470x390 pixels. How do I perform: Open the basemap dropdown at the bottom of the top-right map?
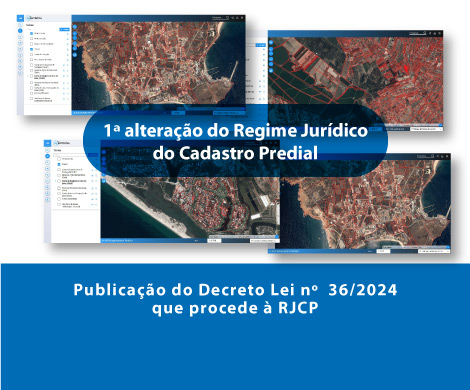pos(426,129)
